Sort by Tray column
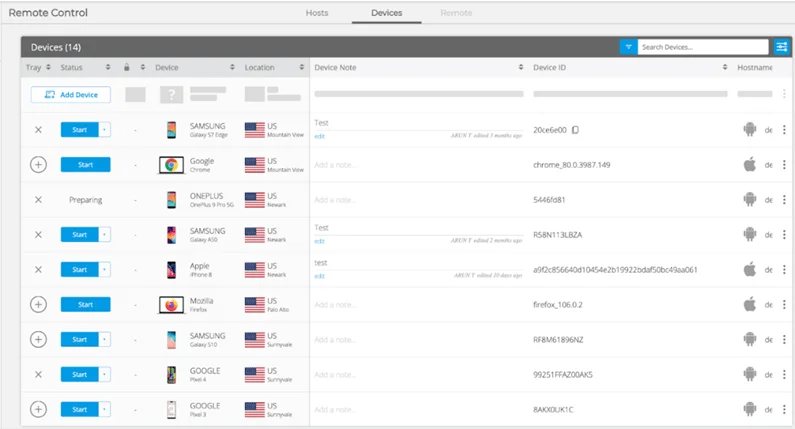This screenshot has width=795, height=429. tap(48, 67)
